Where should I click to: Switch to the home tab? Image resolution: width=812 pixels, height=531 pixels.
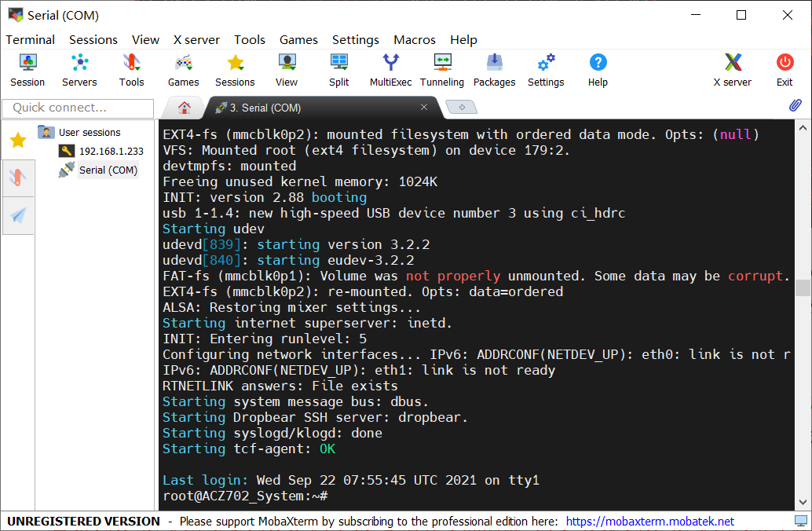click(185, 108)
